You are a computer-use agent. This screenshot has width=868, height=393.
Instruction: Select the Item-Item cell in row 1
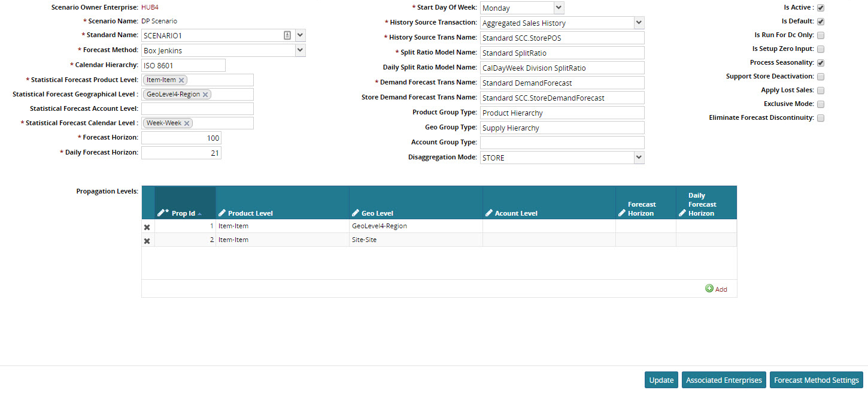click(x=283, y=226)
